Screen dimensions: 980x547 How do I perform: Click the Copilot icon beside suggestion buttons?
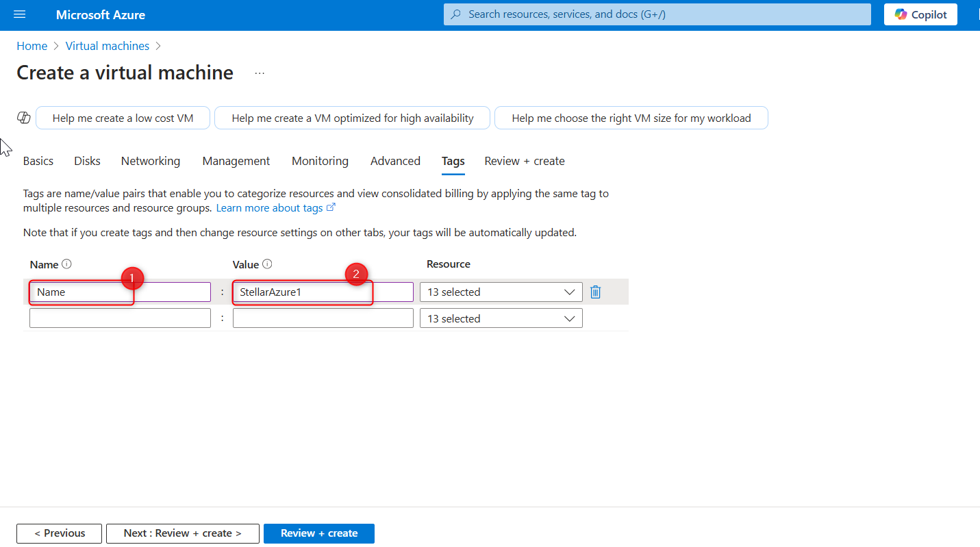(x=24, y=118)
